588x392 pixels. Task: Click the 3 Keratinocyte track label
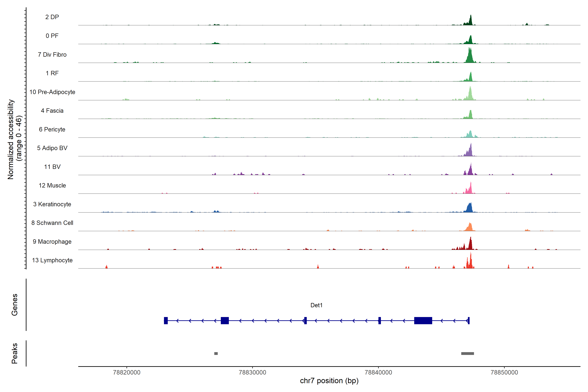tap(52, 204)
